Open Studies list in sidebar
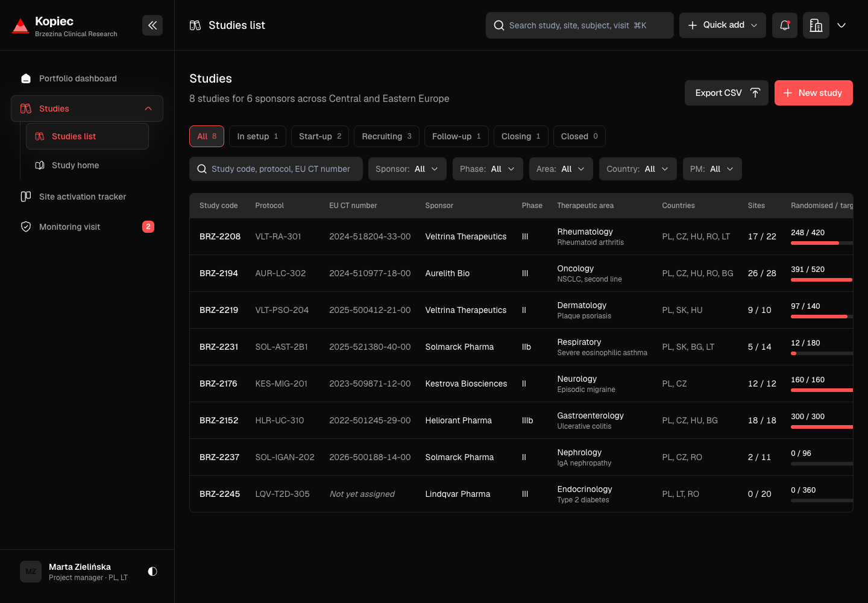The height and width of the screenshot is (603, 868). coord(87,136)
